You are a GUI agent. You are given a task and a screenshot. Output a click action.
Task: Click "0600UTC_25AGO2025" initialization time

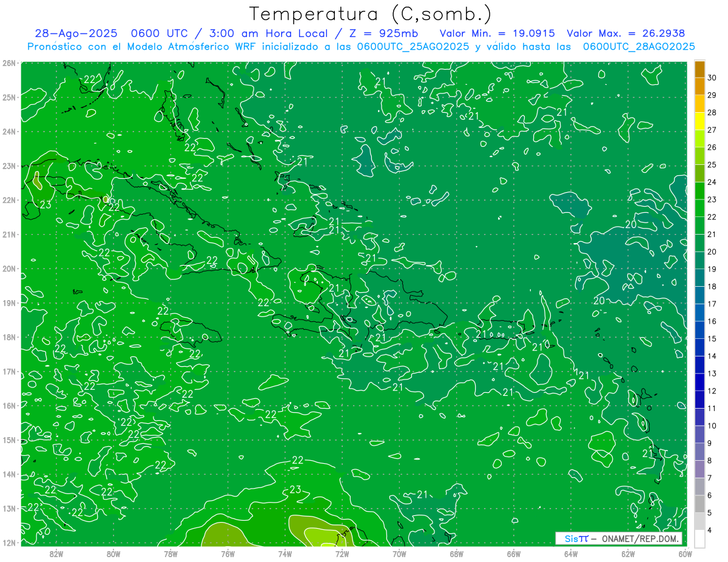tap(413, 47)
